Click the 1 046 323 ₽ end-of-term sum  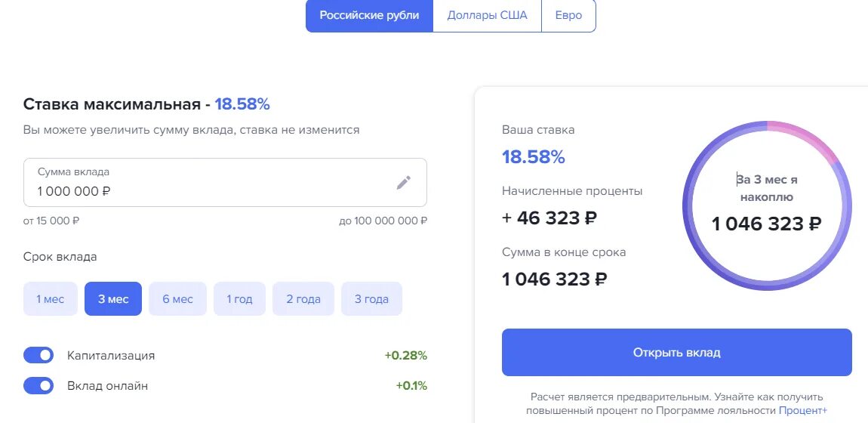pyautogui.click(x=554, y=279)
